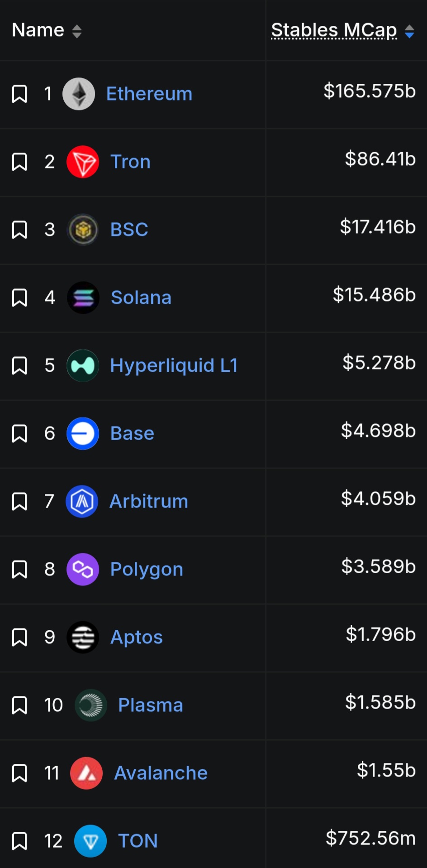The image size is (427, 868).
Task: Click the TON logo icon
Action: tap(90, 841)
